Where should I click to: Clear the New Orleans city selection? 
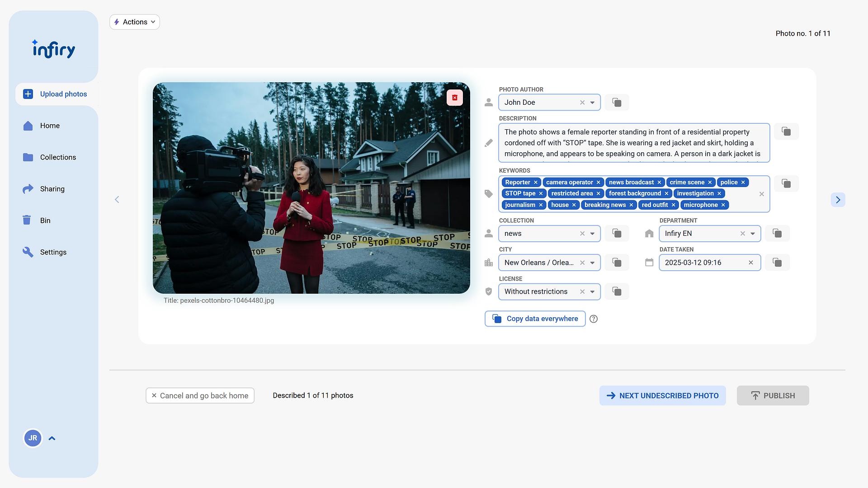[582, 263]
